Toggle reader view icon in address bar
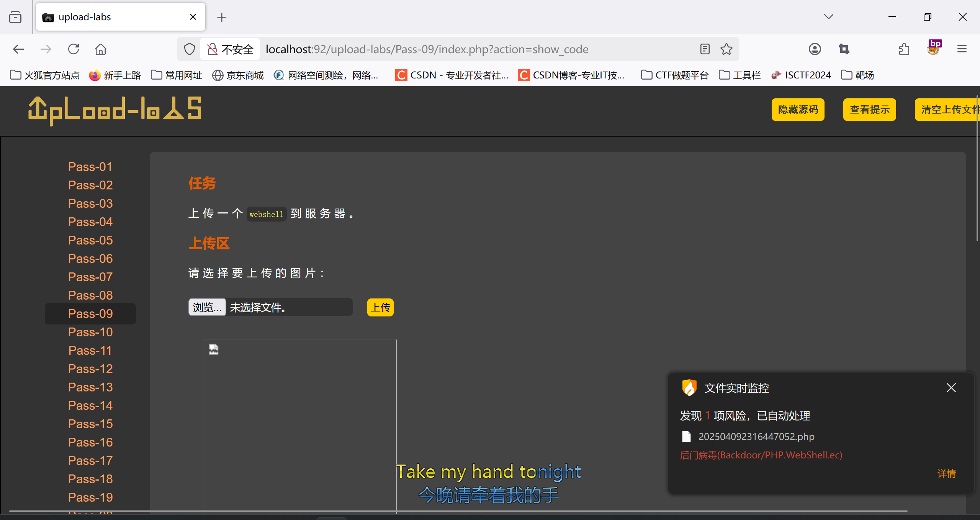The width and height of the screenshot is (980, 520). pos(705,49)
